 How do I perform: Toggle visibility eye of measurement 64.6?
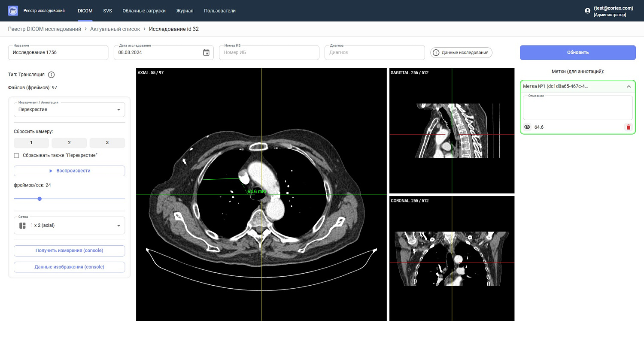(527, 127)
